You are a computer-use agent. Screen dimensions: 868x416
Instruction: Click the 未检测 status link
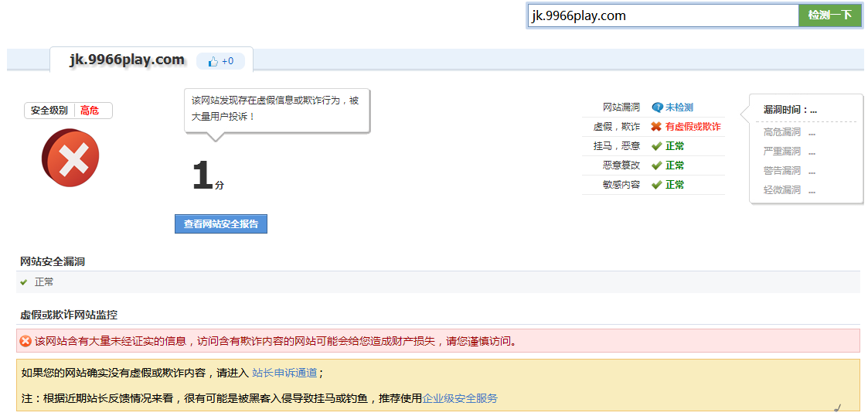(x=679, y=107)
